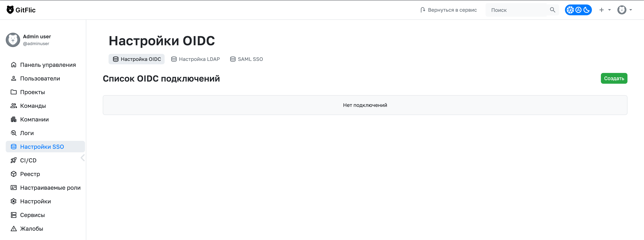Open Жалобы sidebar link

tap(45, 229)
